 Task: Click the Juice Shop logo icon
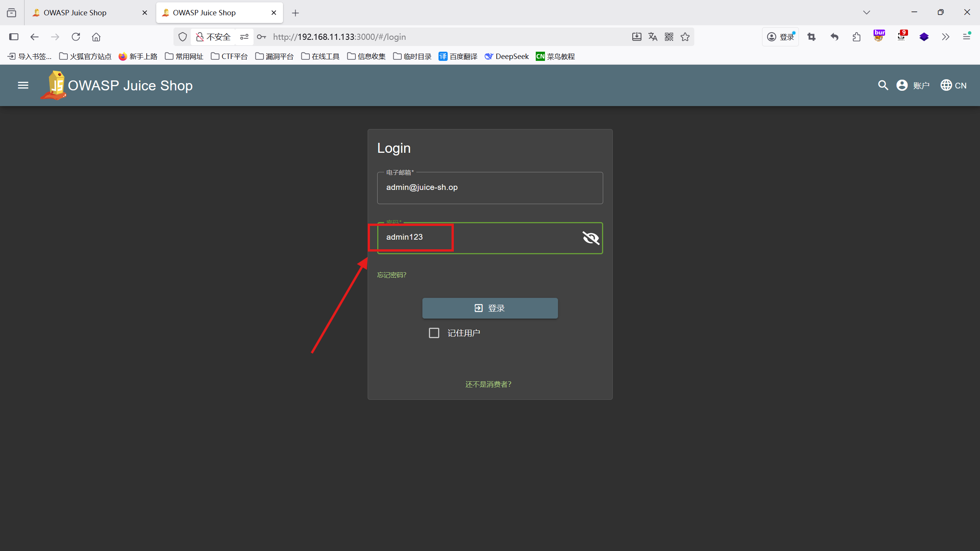54,85
